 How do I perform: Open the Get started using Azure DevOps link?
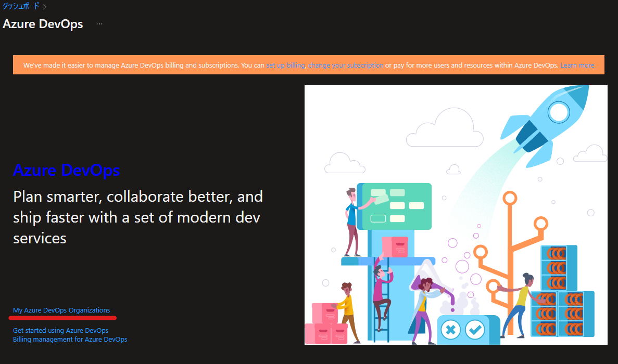tap(60, 330)
